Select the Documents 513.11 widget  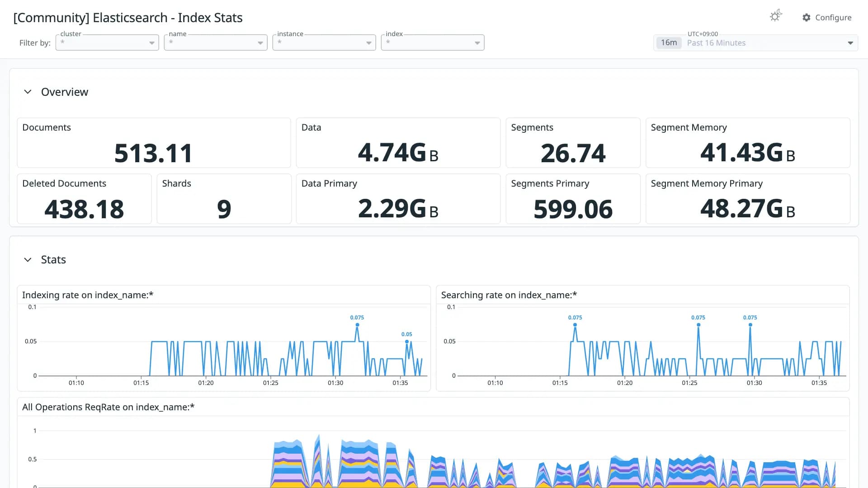pos(154,143)
